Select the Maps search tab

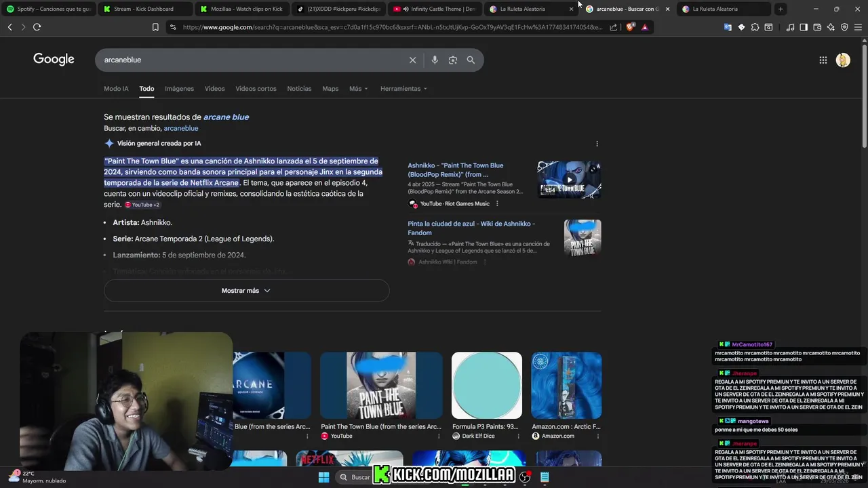coord(330,89)
